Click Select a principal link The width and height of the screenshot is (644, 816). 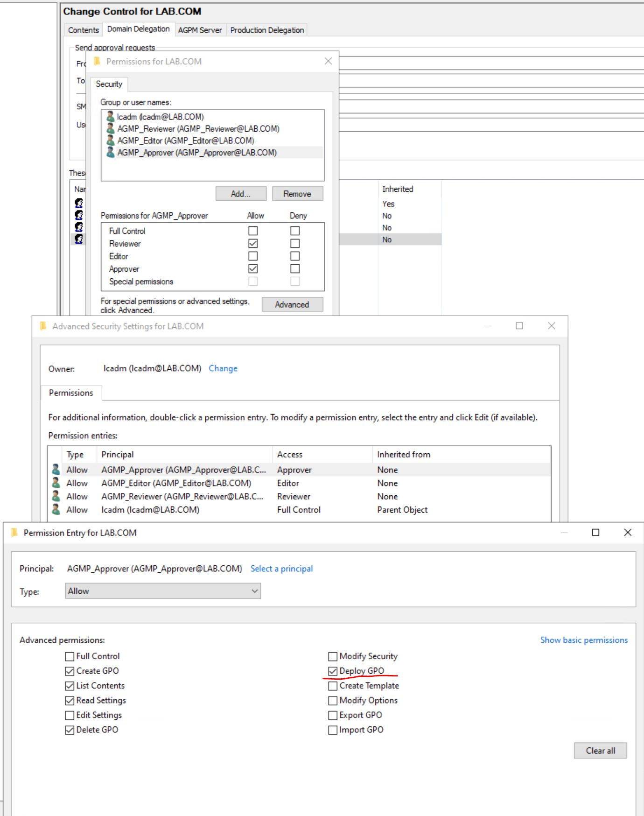281,569
